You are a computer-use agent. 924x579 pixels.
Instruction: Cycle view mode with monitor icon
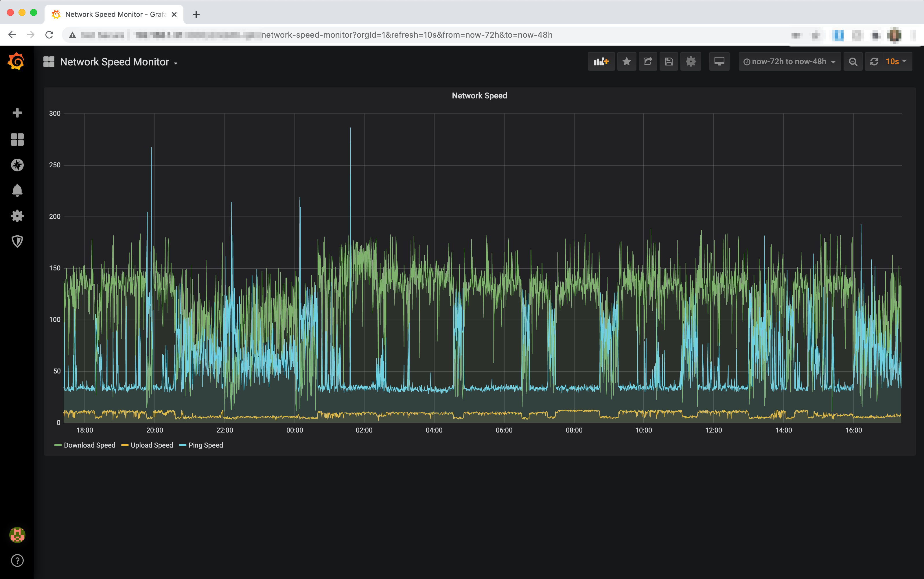(x=719, y=62)
